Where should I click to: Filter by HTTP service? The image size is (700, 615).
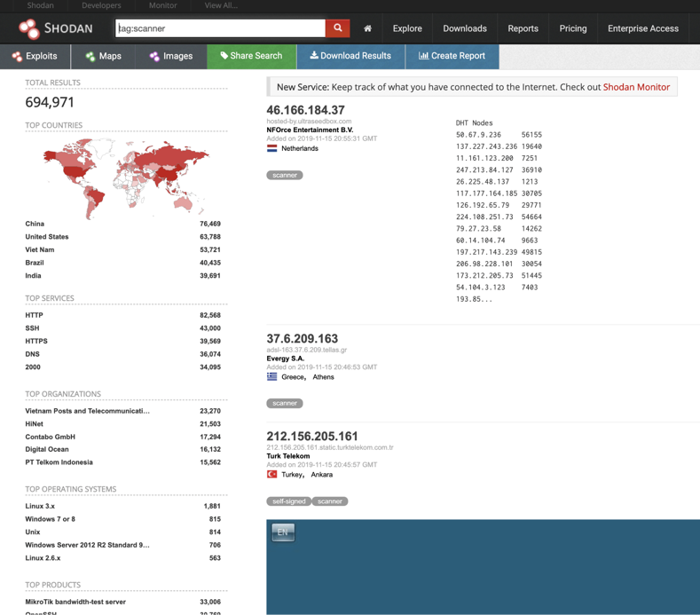[34, 315]
